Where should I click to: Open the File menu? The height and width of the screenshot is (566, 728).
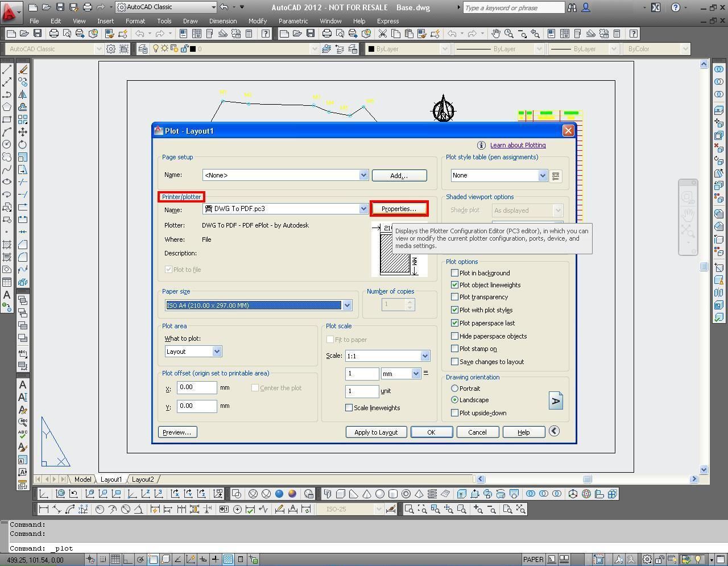[34, 21]
